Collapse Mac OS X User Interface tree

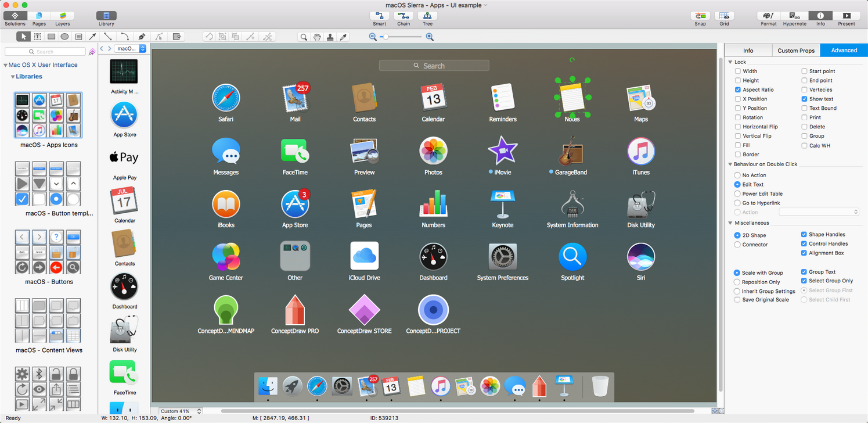click(x=5, y=65)
